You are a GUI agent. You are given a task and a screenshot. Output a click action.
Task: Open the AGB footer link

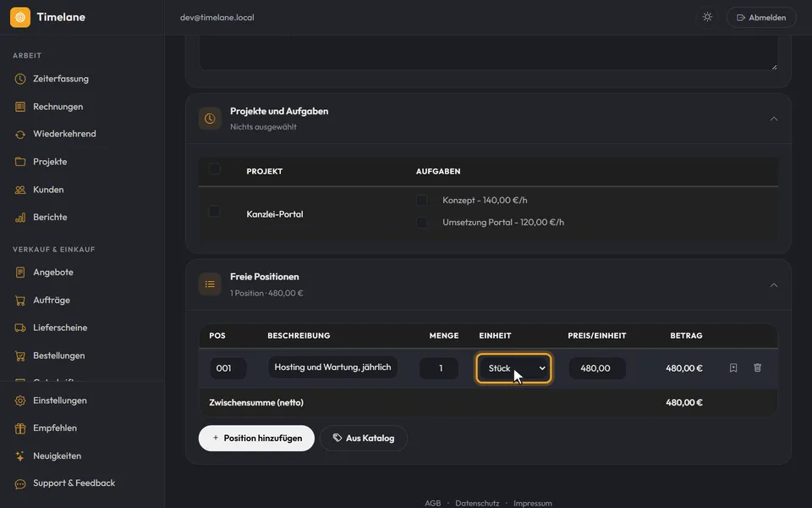(433, 503)
